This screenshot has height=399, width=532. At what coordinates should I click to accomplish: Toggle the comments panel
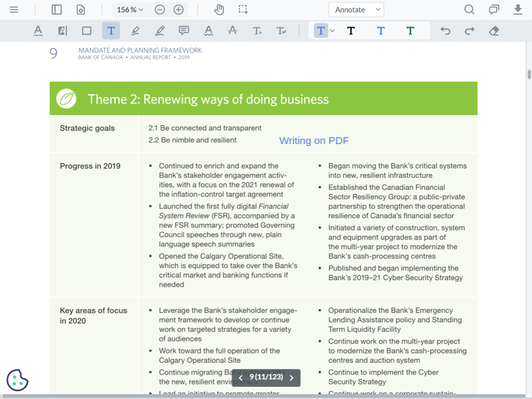[494, 10]
